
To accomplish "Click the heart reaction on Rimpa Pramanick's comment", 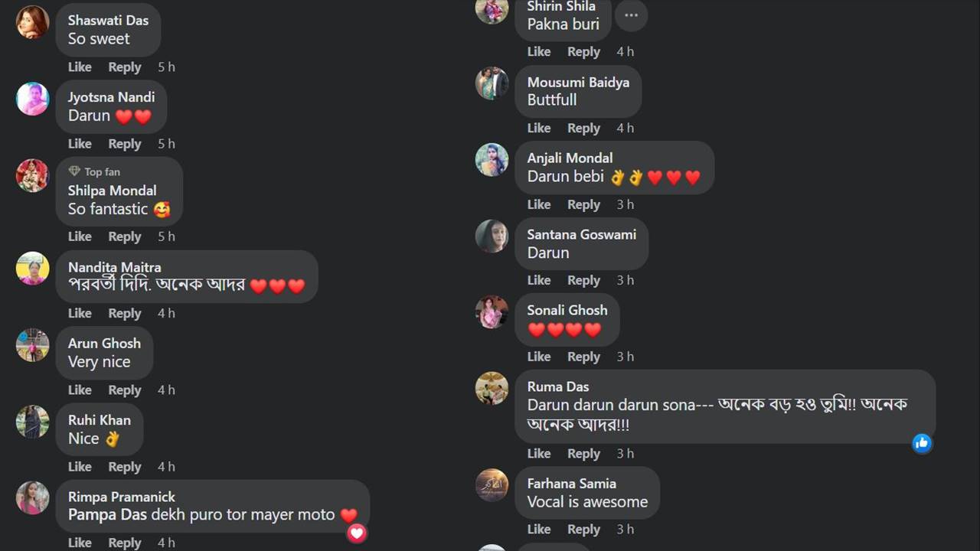I will click(357, 533).
